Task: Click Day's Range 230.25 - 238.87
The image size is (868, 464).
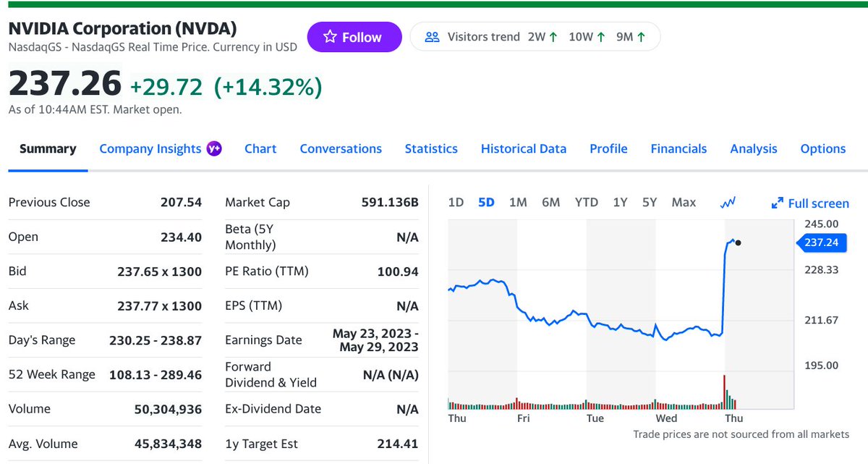Action: click(x=156, y=340)
